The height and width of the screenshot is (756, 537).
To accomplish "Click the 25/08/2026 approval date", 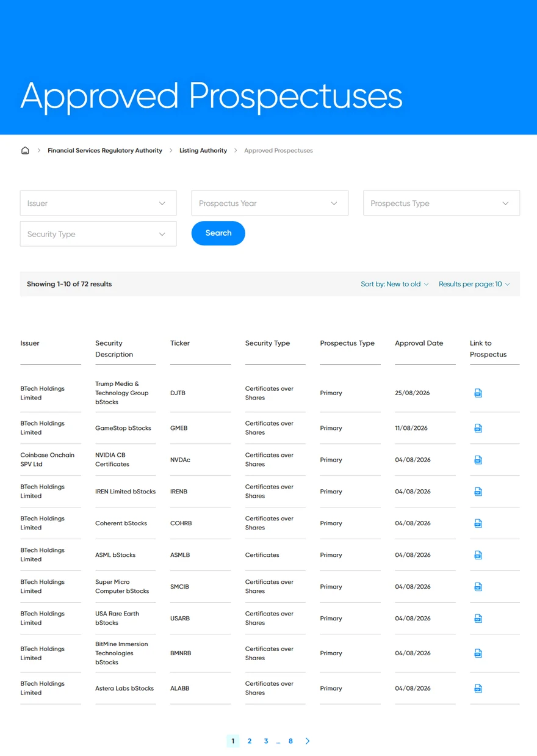I will tap(413, 393).
